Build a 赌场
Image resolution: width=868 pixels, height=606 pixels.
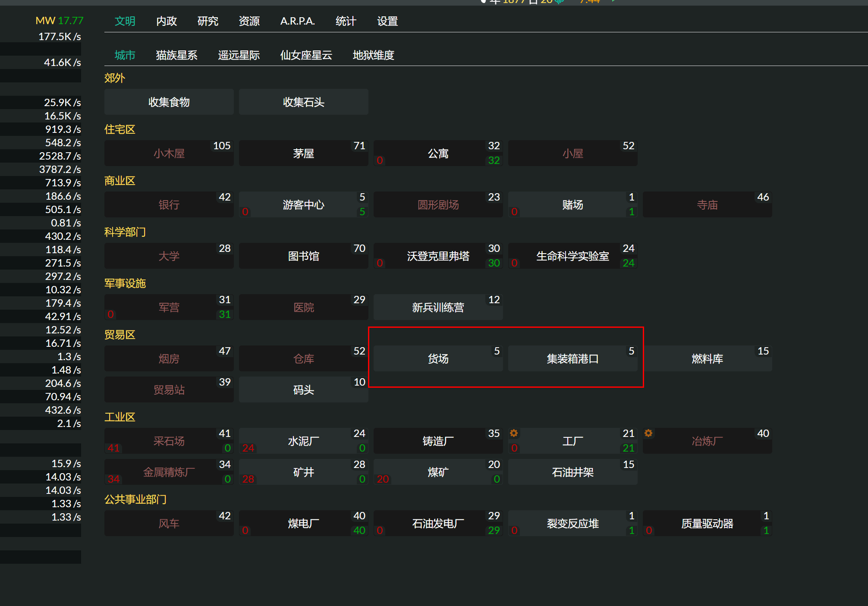(573, 205)
